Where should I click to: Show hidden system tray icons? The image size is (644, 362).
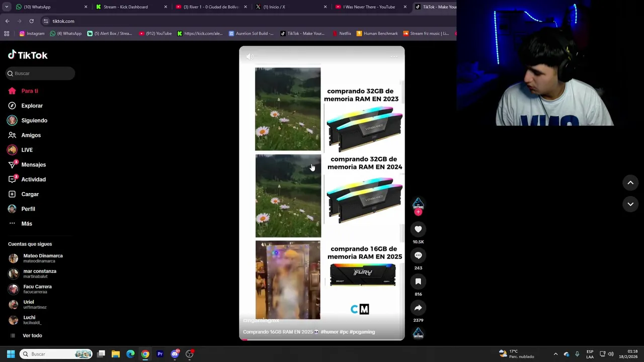coord(555,354)
